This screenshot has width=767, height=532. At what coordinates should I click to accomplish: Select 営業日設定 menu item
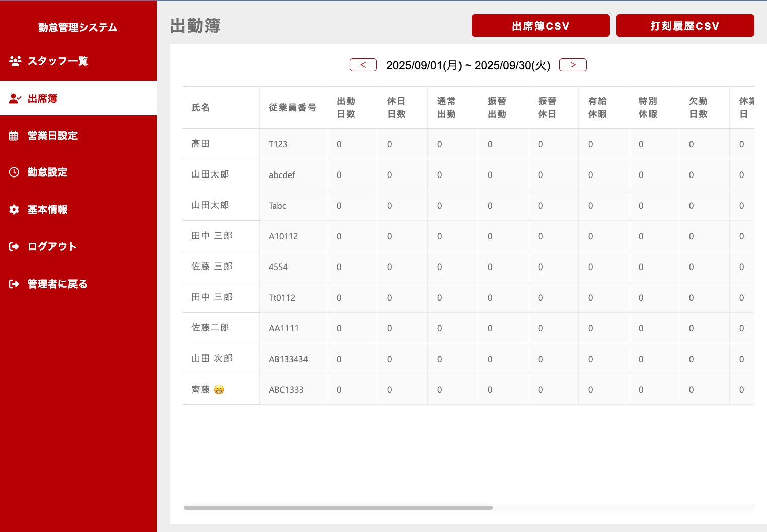coord(52,136)
